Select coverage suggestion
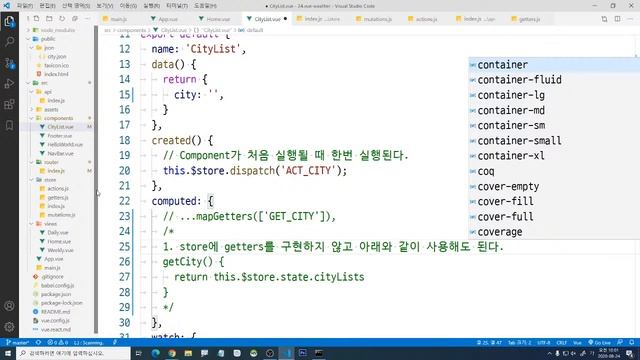Viewport: 640px width, 360px height. pyautogui.click(x=554, y=232)
